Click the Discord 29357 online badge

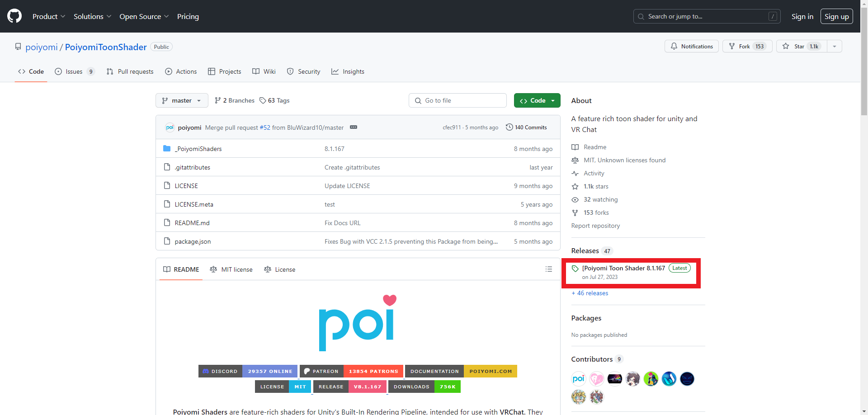click(x=248, y=371)
